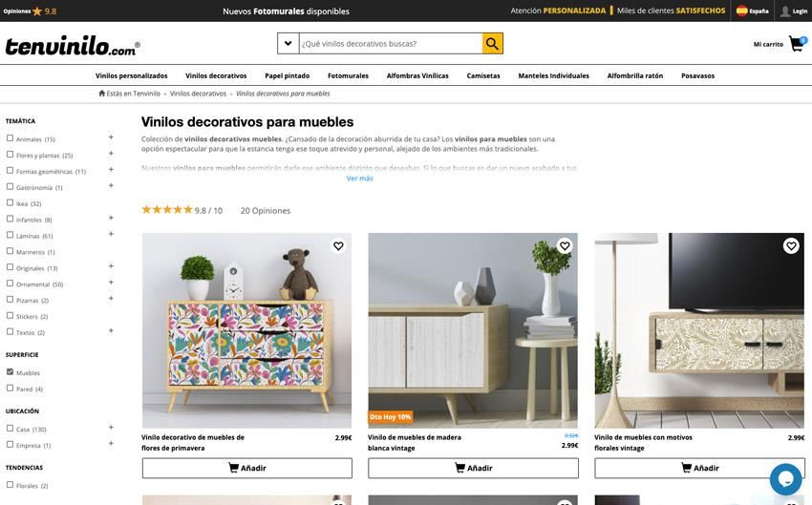
Task: Favorite the vintage floral motifs vinyl
Action: [x=791, y=245]
